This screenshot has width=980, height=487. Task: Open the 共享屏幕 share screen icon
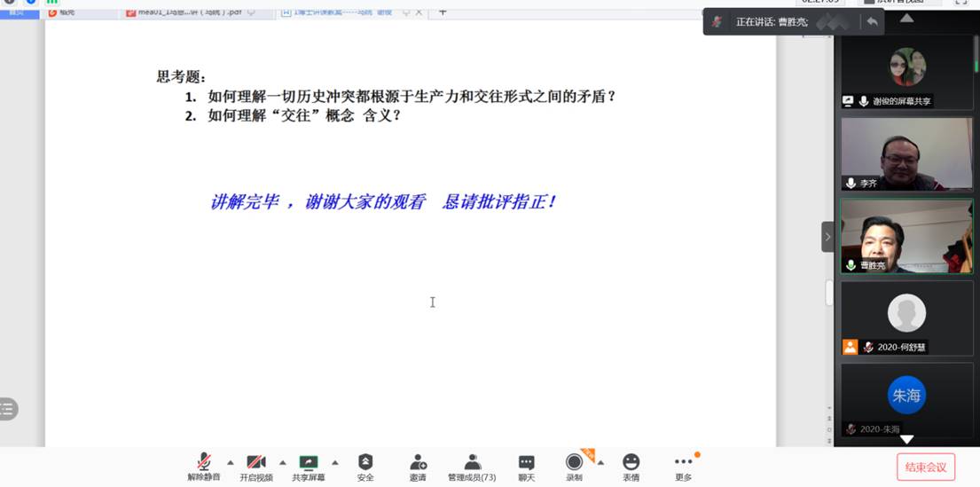pos(308,466)
